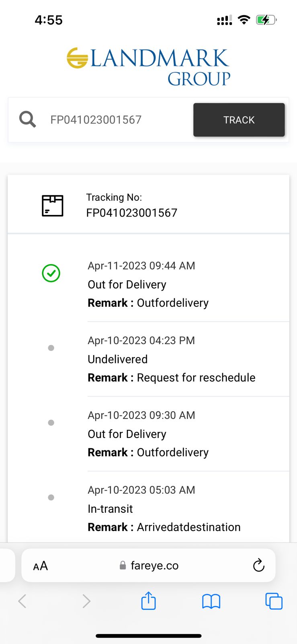Click the Apr-11-2023 Out for Delivery entry
Screen dimensions: 297x644
click(127, 285)
